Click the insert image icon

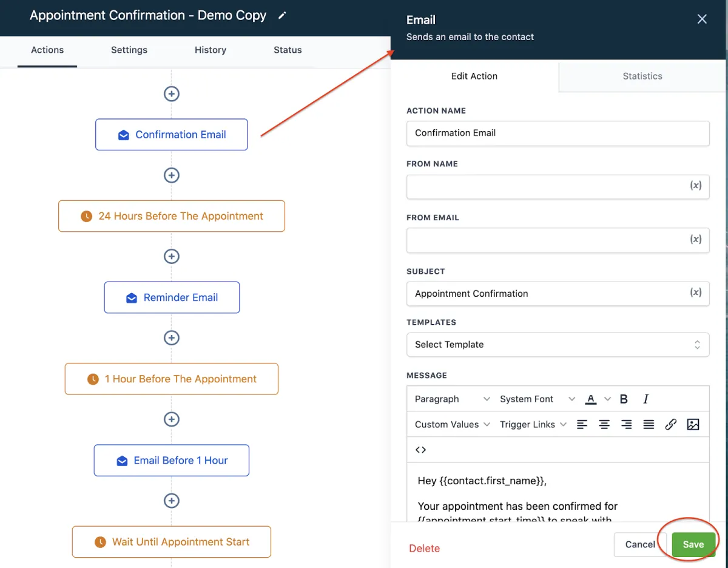click(x=693, y=425)
